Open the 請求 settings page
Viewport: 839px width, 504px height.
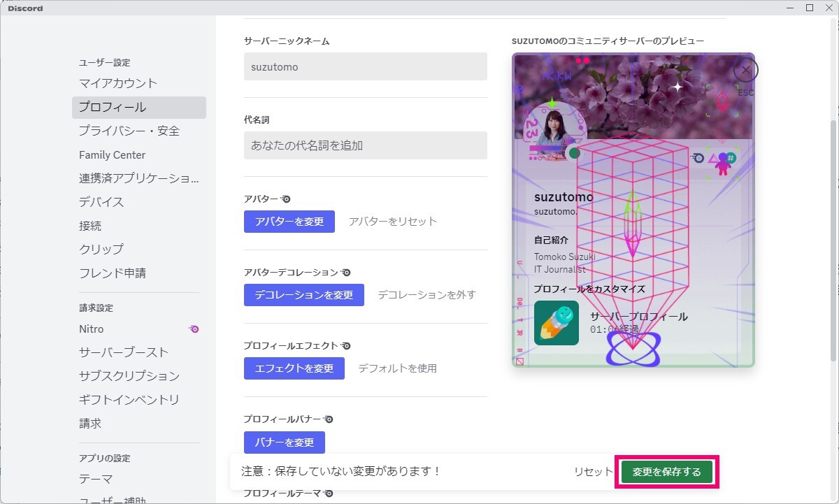pyautogui.click(x=139, y=424)
